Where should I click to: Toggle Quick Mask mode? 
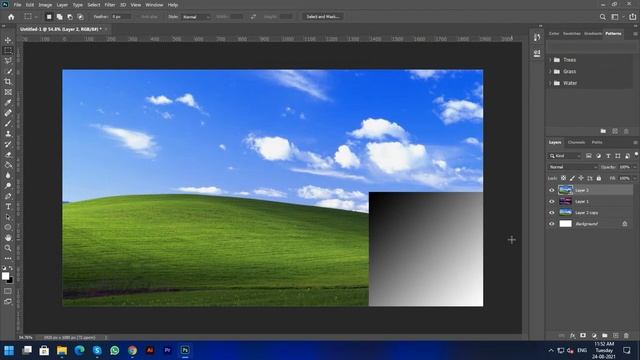[x=8, y=291]
